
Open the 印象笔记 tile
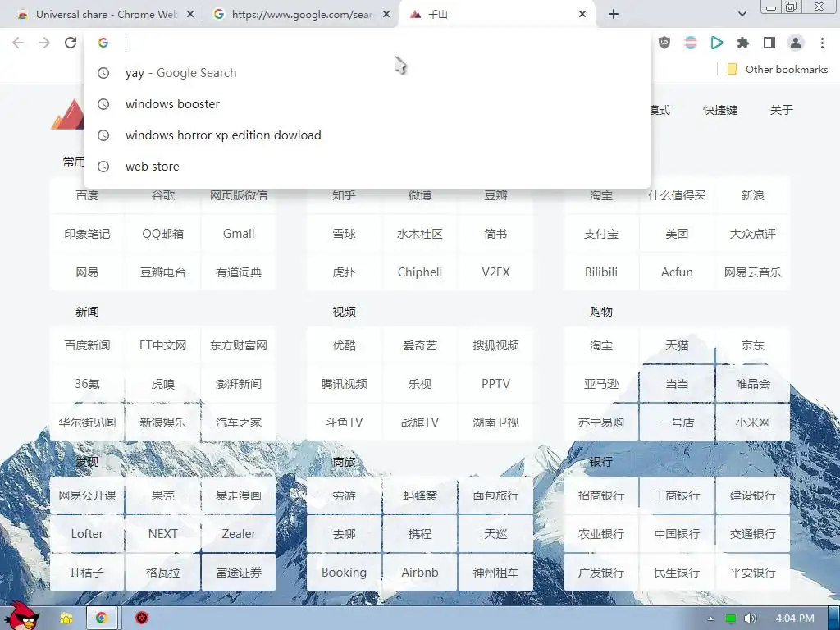click(x=87, y=234)
